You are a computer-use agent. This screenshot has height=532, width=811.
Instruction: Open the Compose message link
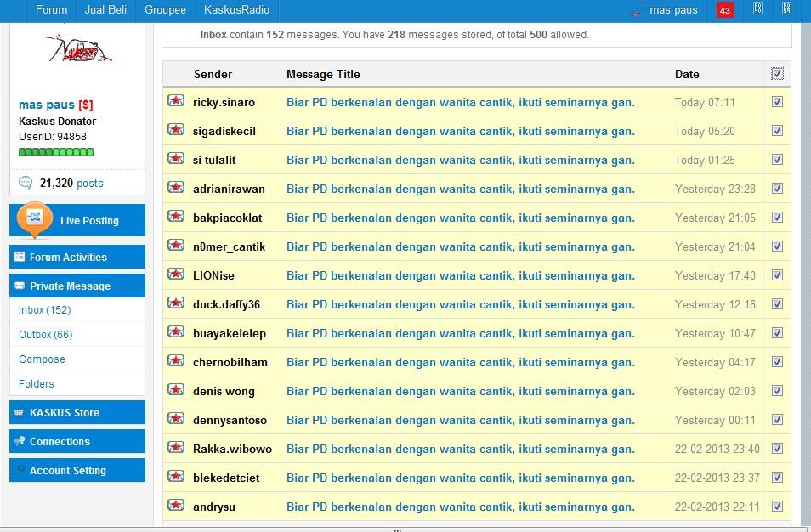42,359
